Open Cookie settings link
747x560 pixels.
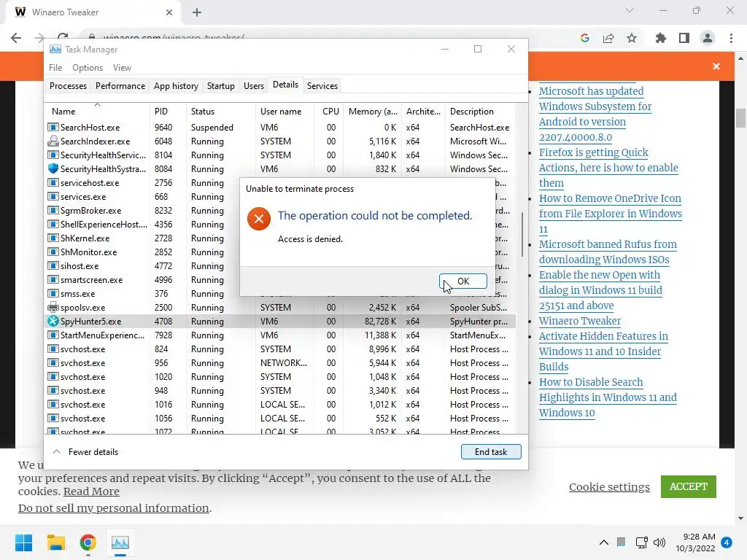609,486
